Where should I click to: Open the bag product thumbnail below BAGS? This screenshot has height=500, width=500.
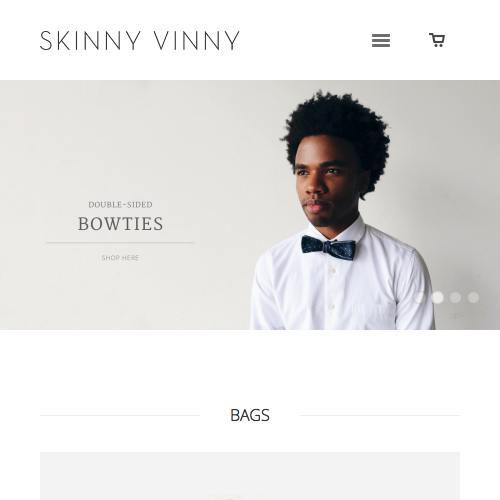[250, 476]
